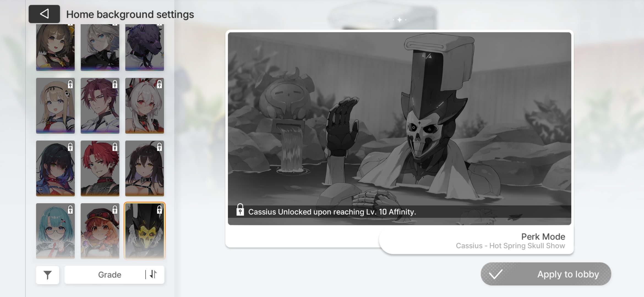Select the brown-haired girl thumbnail at top
Image resolution: width=644 pixels, height=297 pixels.
pos(55,47)
